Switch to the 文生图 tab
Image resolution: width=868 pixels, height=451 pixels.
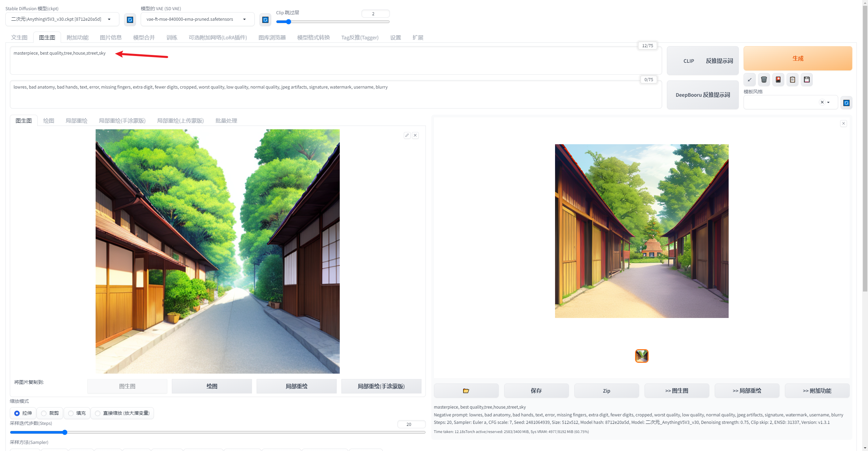pyautogui.click(x=19, y=37)
